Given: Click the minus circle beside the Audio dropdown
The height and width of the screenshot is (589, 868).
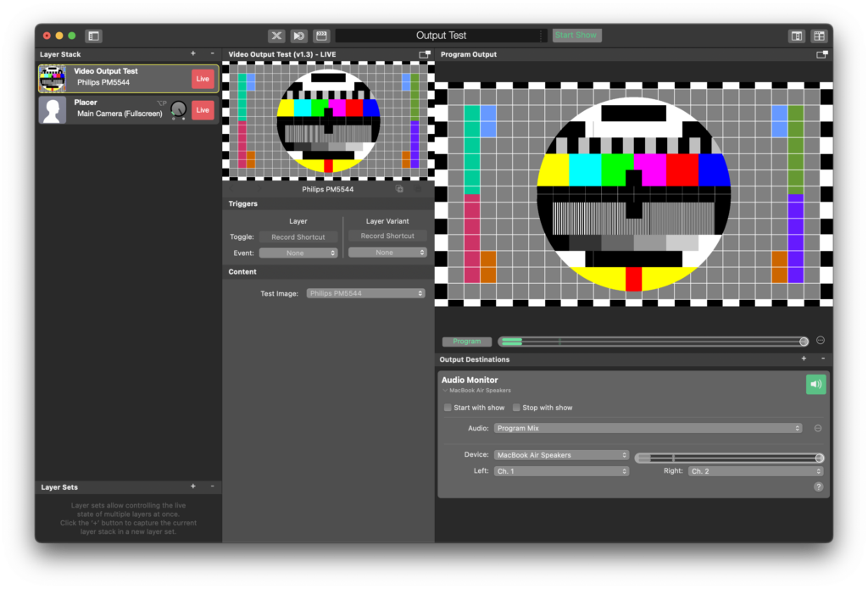Looking at the screenshot, I should 818,429.
